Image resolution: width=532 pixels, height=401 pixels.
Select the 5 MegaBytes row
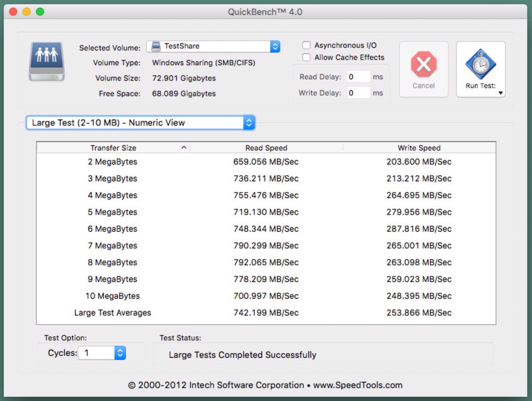coord(266,212)
